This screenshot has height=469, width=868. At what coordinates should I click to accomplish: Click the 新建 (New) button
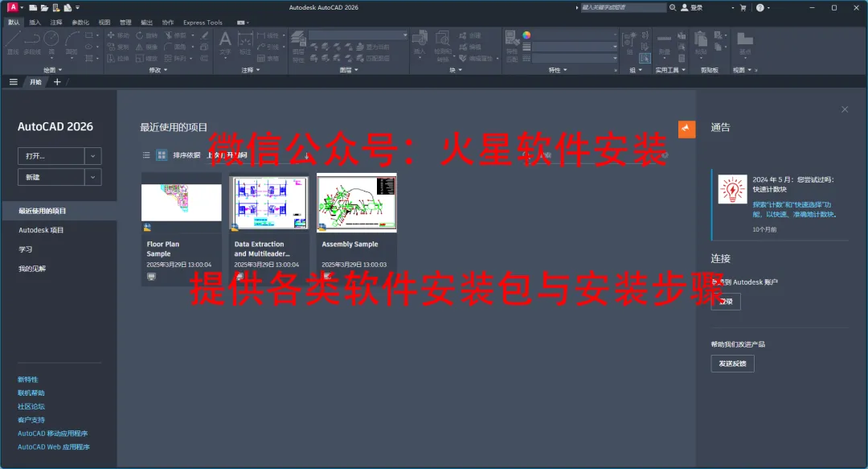click(51, 178)
